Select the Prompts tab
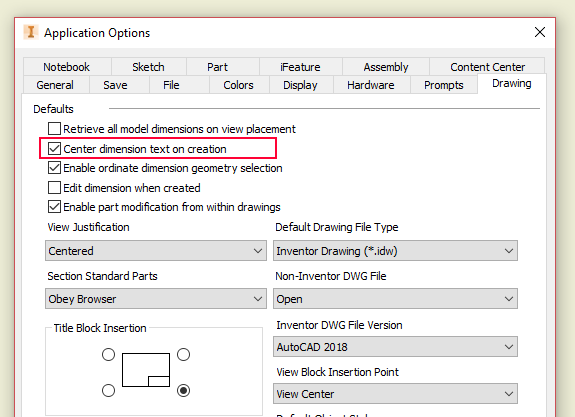Image resolution: width=575 pixels, height=417 pixels. (444, 85)
